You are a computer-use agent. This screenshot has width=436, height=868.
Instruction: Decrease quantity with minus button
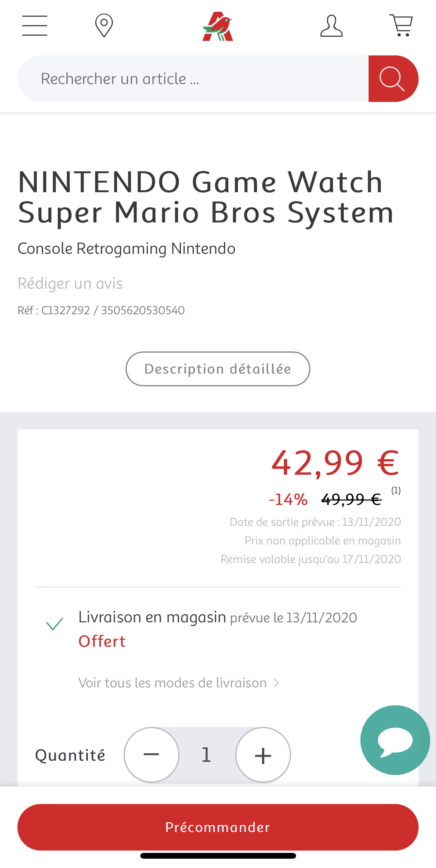[x=152, y=754]
